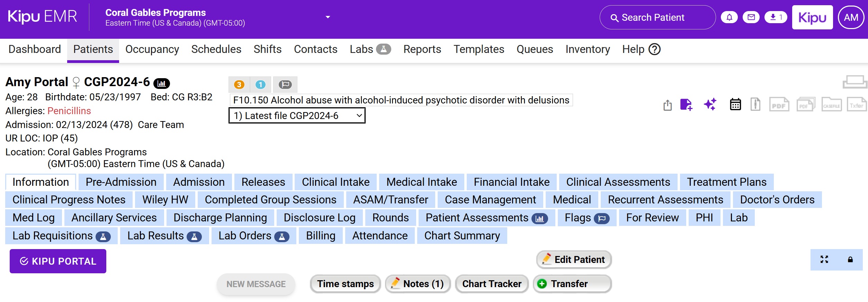Click the Kipu Portal button
The image size is (868, 302).
[x=58, y=261]
